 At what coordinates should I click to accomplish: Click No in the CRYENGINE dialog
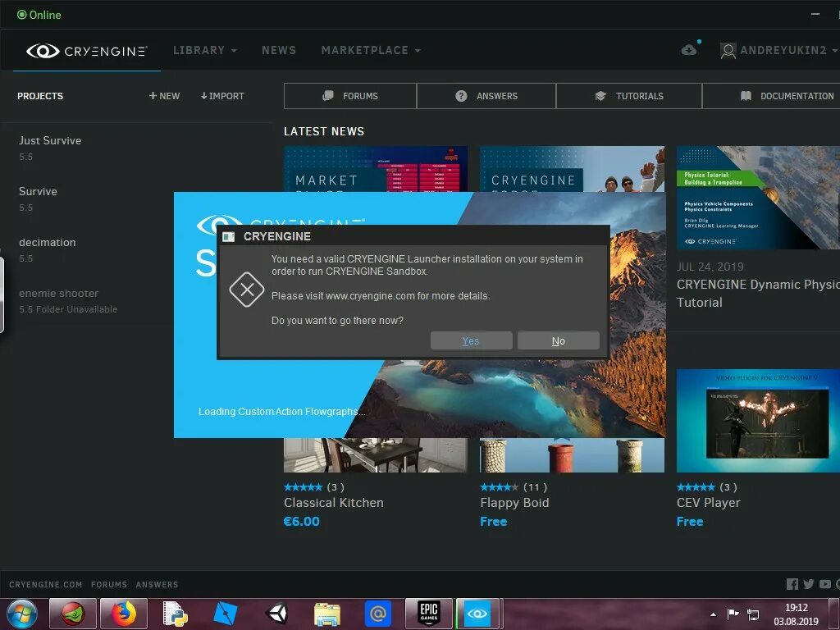point(558,340)
